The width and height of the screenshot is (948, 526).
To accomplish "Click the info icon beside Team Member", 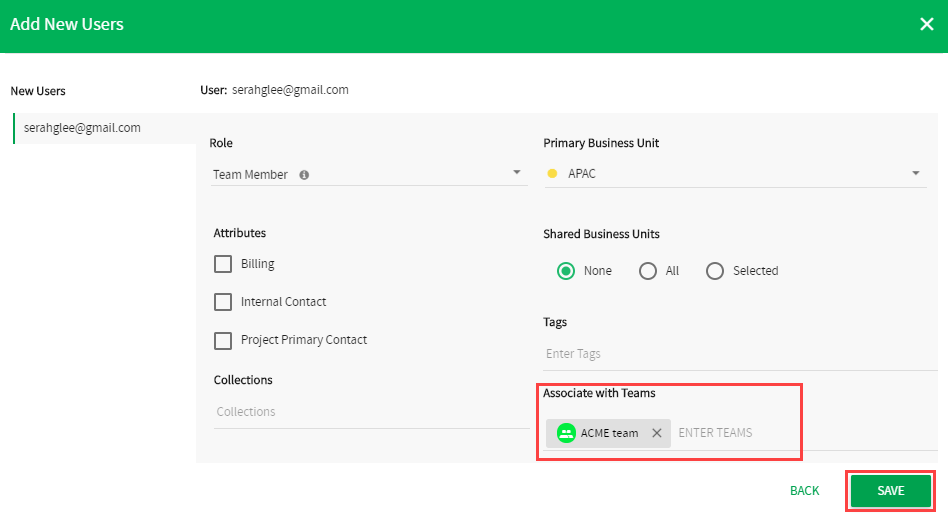I will (x=304, y=175).
